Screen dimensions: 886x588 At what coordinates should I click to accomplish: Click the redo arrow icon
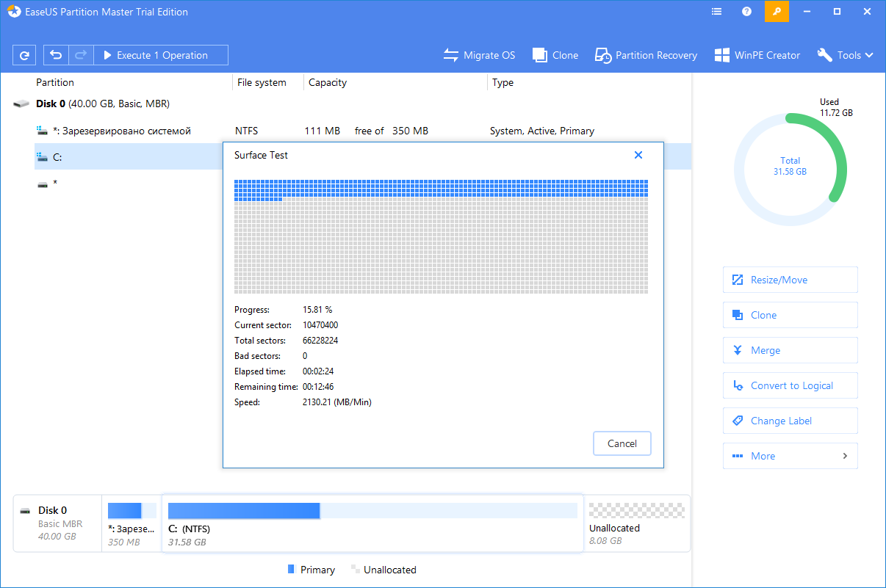(x=81, y=55)
